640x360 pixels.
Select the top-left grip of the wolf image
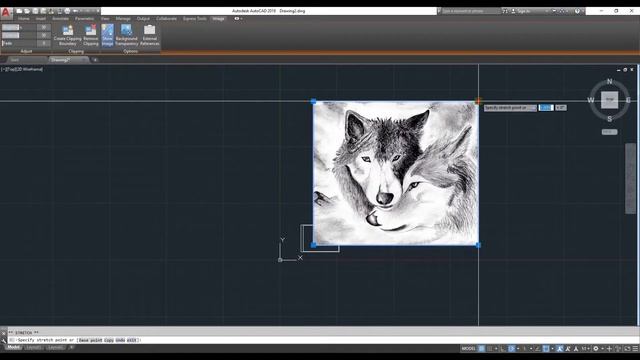coord(313,101)
